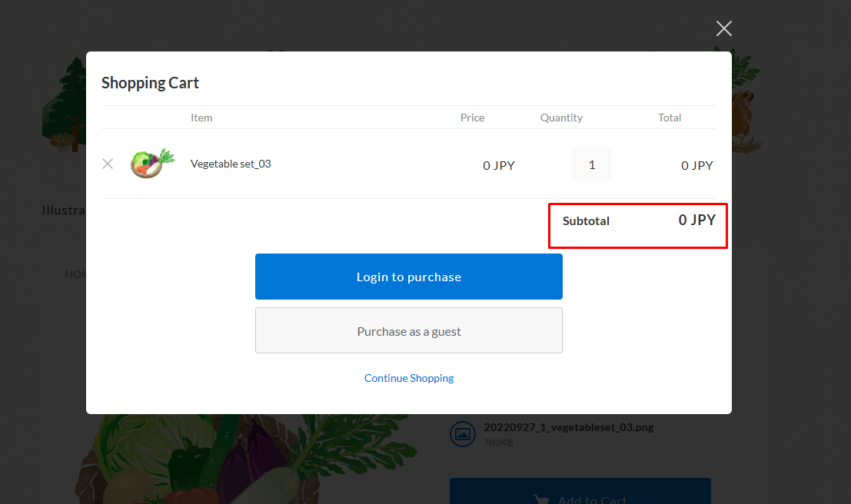Select Continue Shopping
The height and width of the screenshot is (504, 851).
pyautogui.click(x=408, y=378)
